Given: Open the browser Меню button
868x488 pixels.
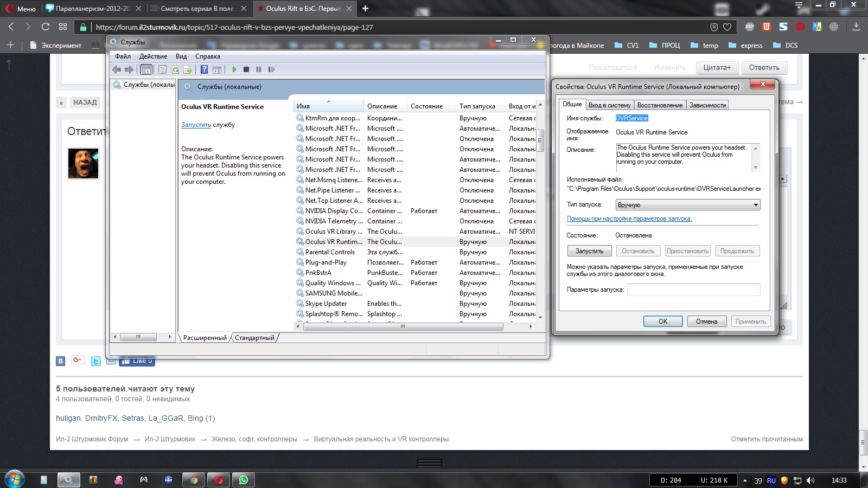Looking at the screenshot, I should click(21, 9).
